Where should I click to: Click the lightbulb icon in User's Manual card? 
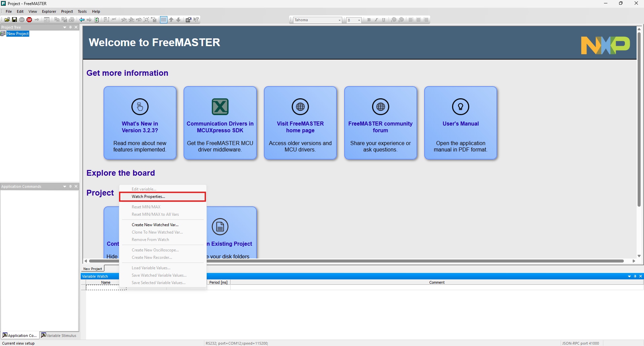tap(460, 107)
